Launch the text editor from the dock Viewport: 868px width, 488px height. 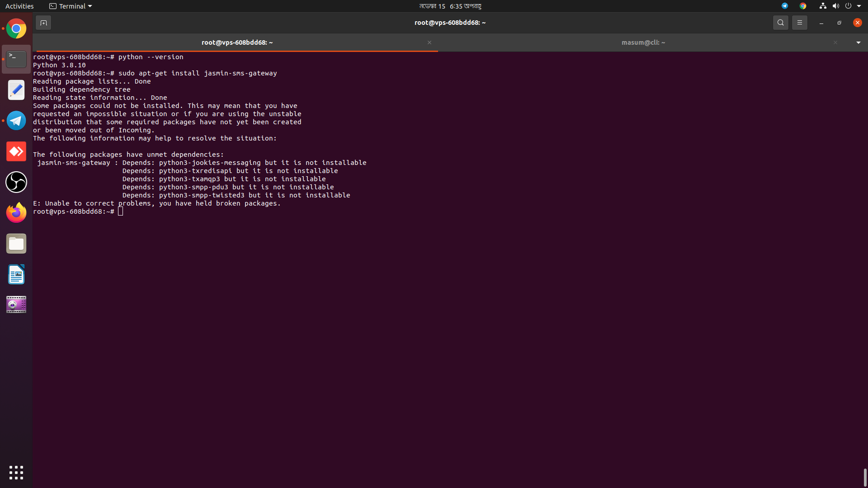coord(16,90)
